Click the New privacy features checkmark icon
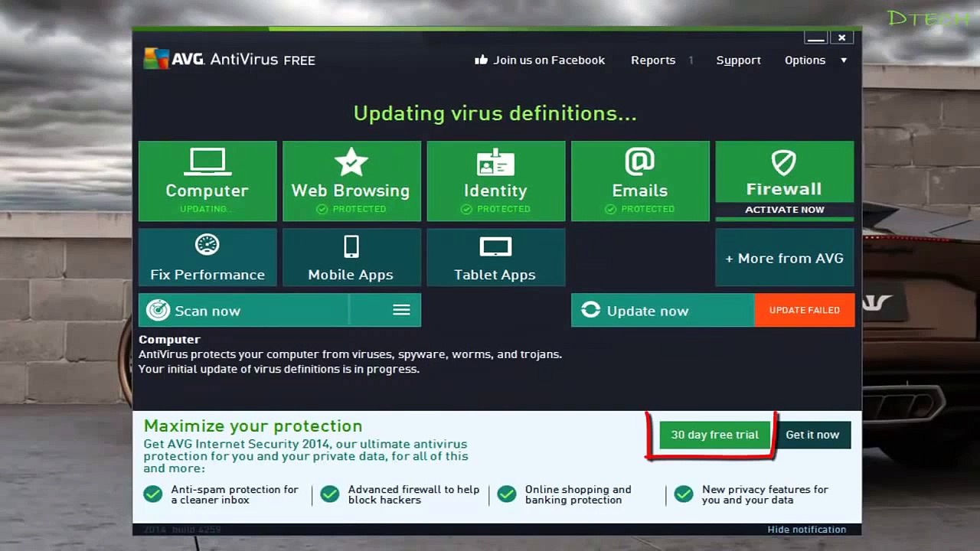Screen dimensions: 980x551 684,494
